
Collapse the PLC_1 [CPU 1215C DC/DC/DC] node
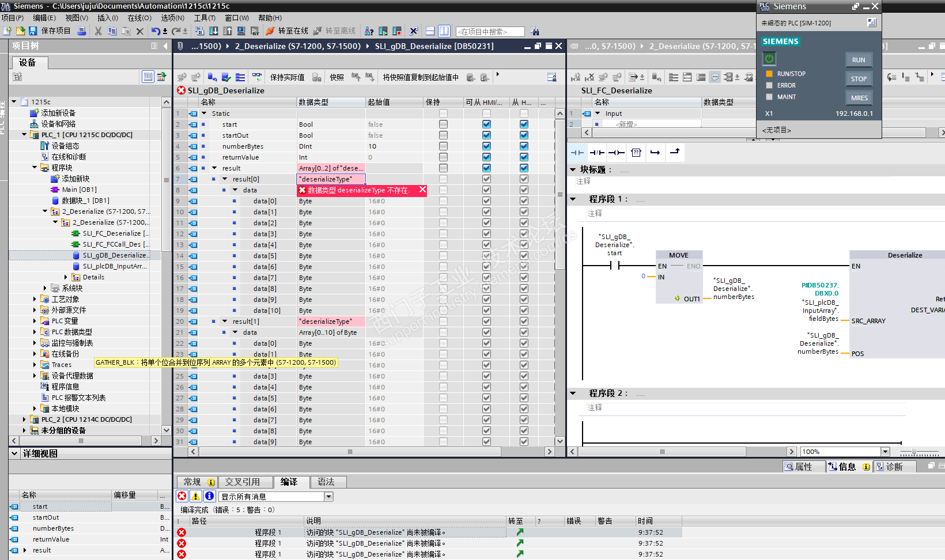point(24,135)
